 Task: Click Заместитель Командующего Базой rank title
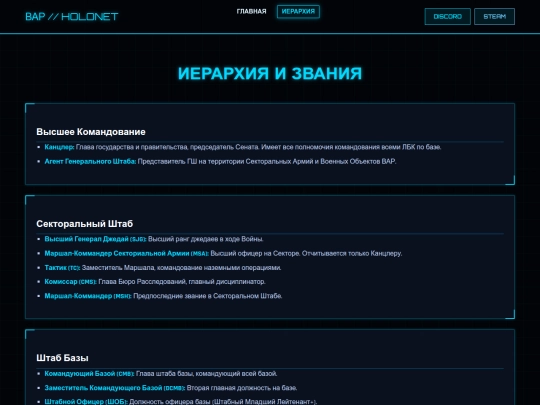[x=115, y=388]
